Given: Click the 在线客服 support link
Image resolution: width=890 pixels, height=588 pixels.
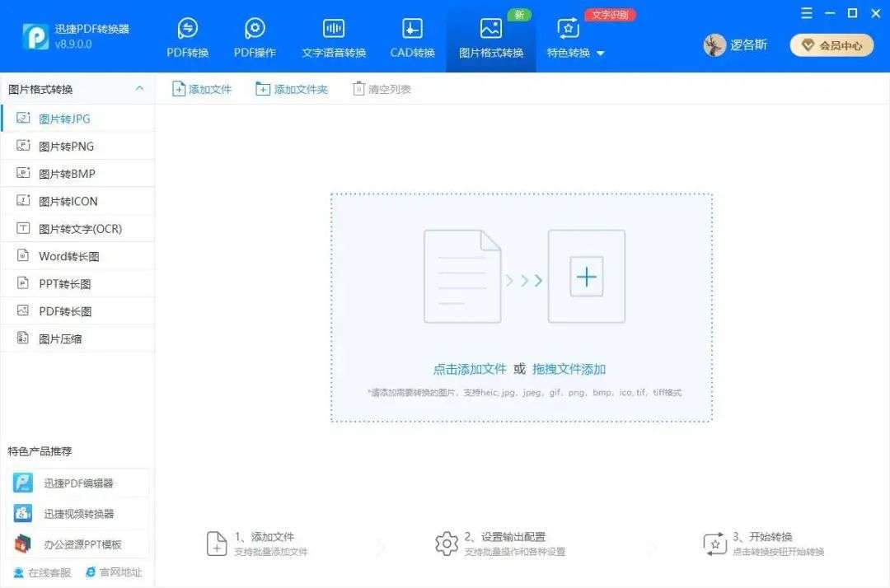Looking at the screenshot, I should tap(42, 572).
